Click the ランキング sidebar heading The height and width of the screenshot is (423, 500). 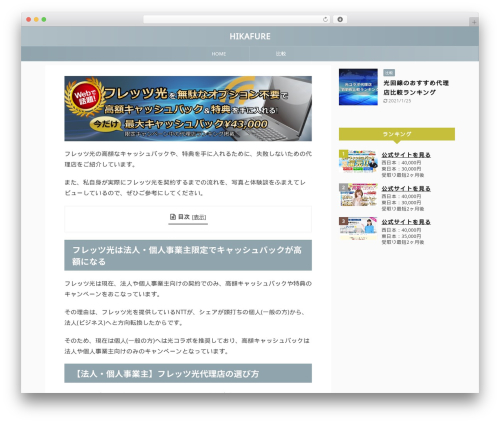pyautogui.click(x=397, y=134)
